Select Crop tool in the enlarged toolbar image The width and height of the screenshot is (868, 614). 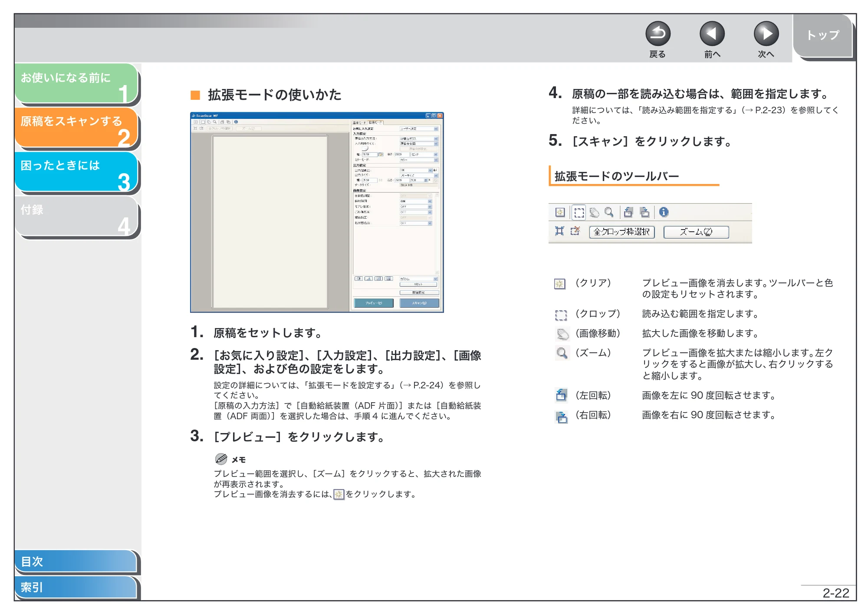click(579, 212)
